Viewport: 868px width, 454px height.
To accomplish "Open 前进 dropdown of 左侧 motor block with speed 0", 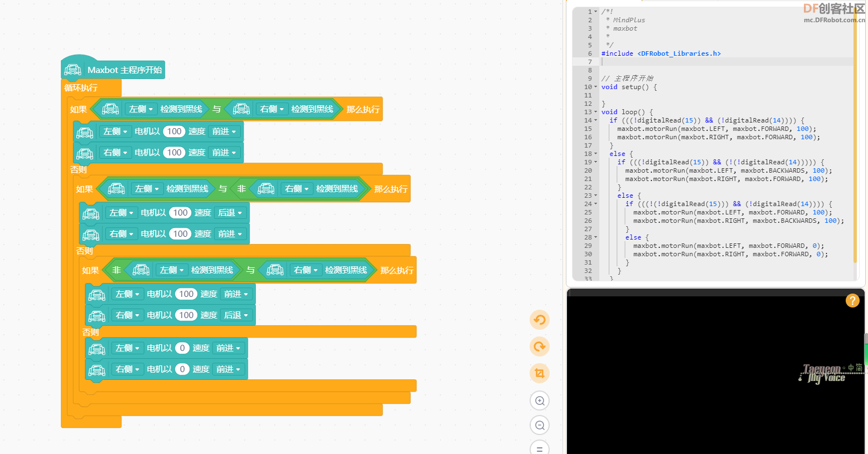I will pyautogui.click(x=229, y=348).
